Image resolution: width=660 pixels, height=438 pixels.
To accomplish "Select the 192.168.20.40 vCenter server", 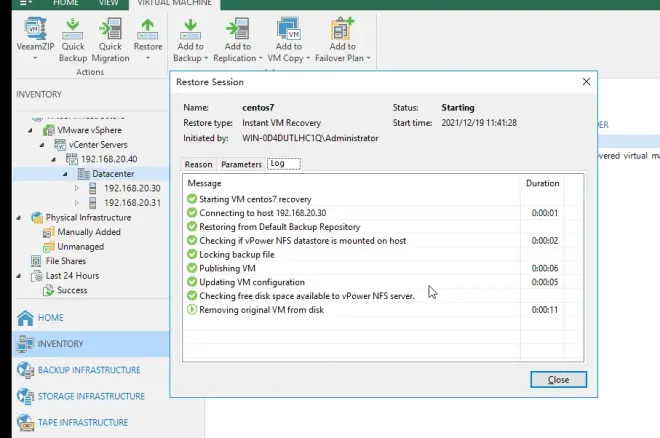I will click(109, 159).
